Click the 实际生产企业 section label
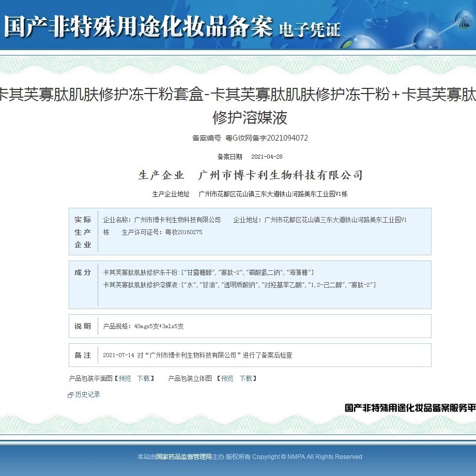 click(83, 232)
